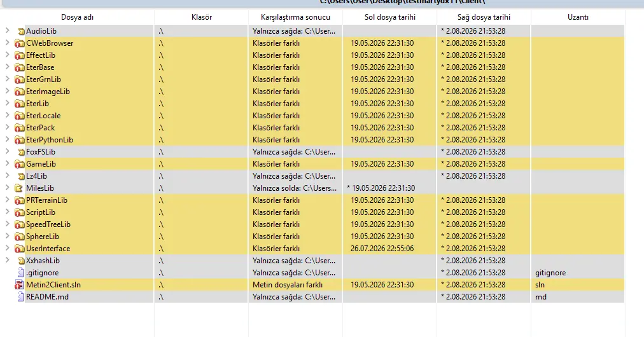Expand the MilesLib folder row
This screenshot has width=644, height=337.
pyautogui.click(x=8, y=188)
